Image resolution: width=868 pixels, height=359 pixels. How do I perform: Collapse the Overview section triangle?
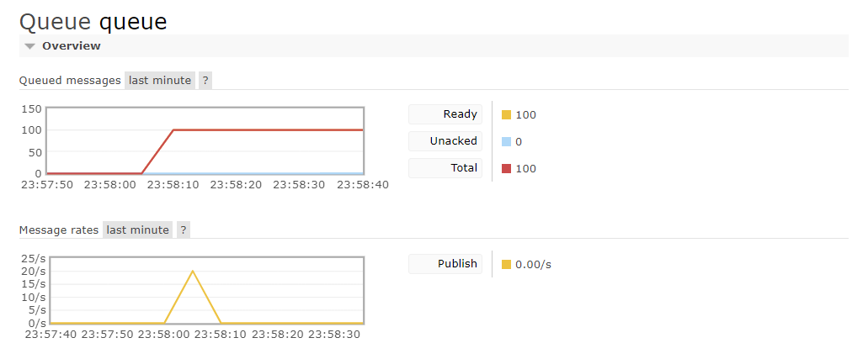click(29, 46)
